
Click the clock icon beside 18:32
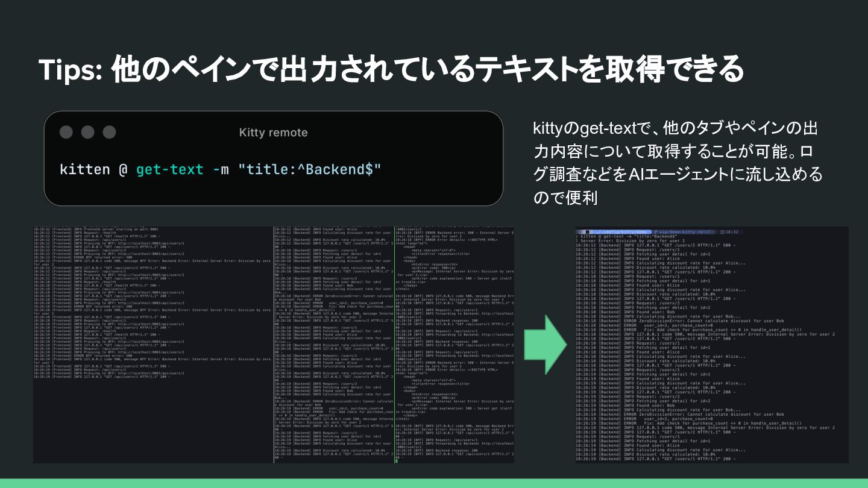pyautogui.click(x=721, y=231)
